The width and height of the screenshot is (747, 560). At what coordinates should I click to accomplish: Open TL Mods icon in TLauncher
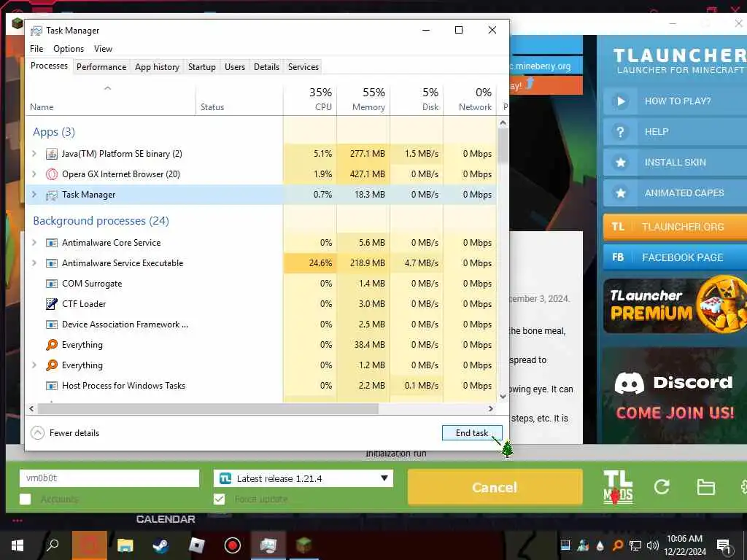(x=618, y=487)
